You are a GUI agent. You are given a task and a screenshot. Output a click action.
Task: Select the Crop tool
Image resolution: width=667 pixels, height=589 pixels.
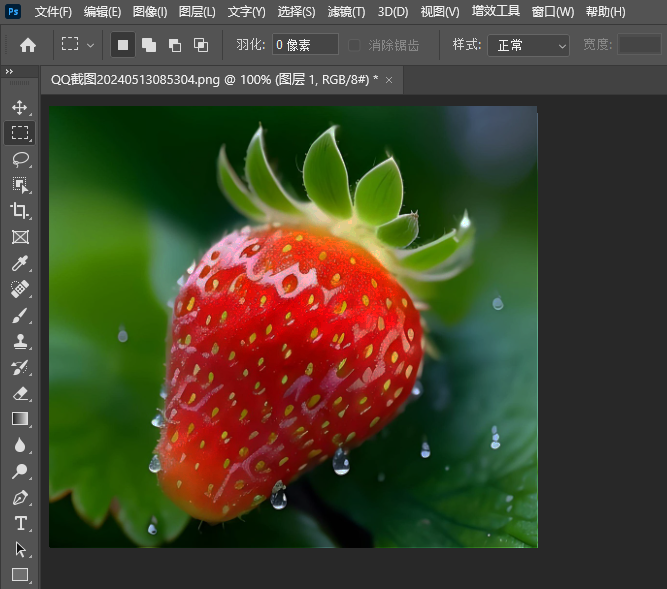tap(20, 211)
